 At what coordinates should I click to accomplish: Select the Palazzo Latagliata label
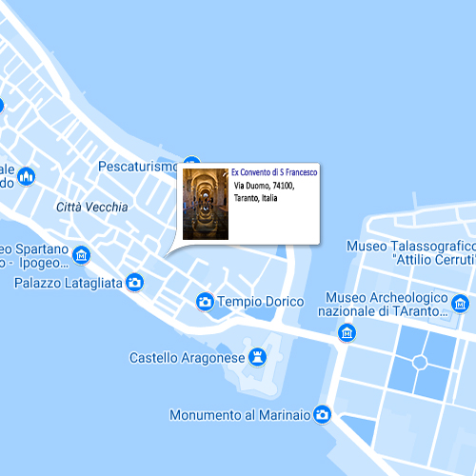(x=69, y=283)
